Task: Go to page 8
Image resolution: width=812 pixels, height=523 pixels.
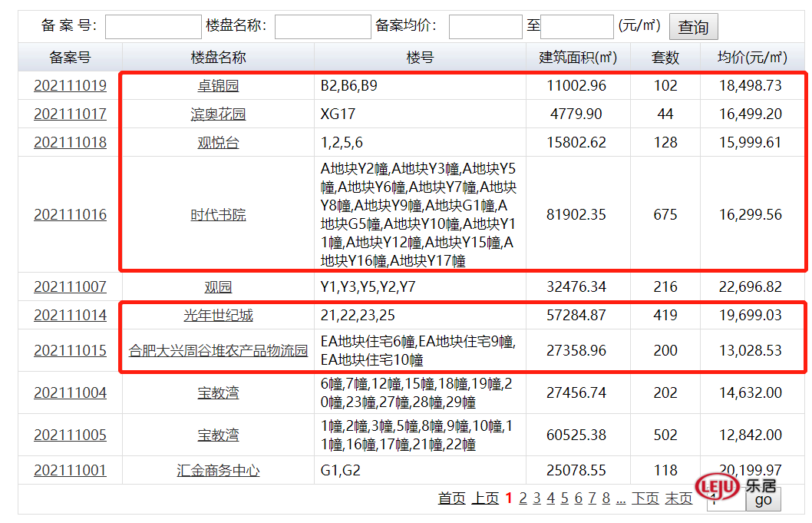Action: tap(606, 498)
